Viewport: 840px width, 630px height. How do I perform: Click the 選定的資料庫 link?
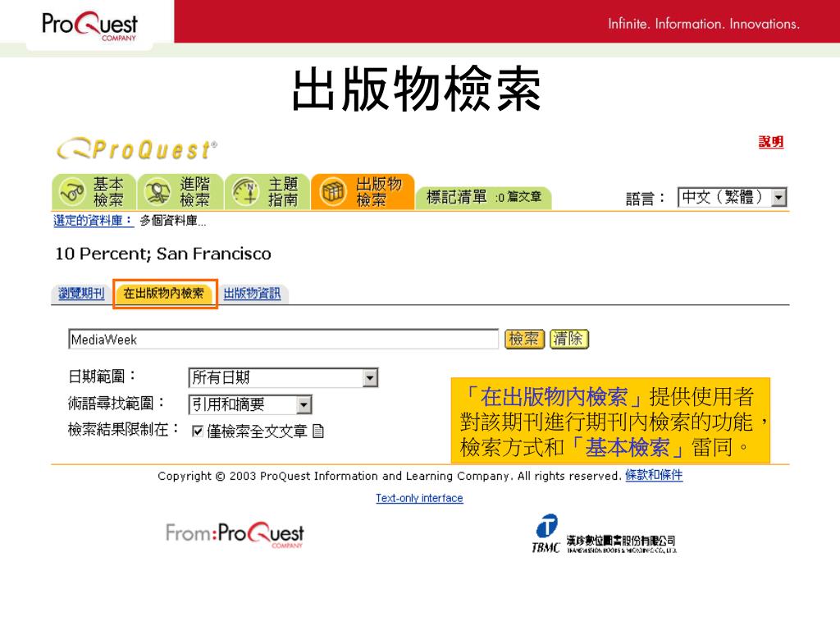point(93,221)
